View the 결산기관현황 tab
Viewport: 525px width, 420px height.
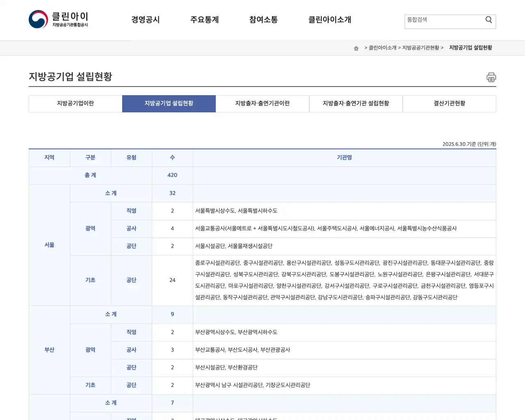pos(449,103)
